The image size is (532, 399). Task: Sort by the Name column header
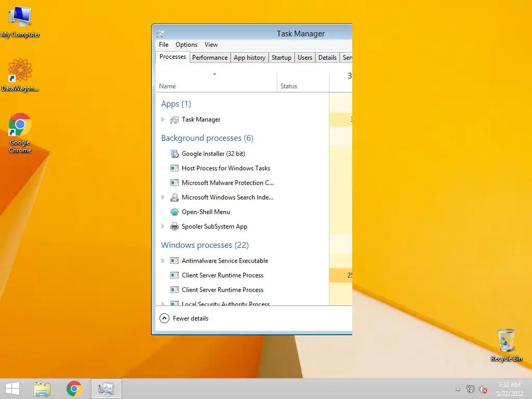[216, 82]
